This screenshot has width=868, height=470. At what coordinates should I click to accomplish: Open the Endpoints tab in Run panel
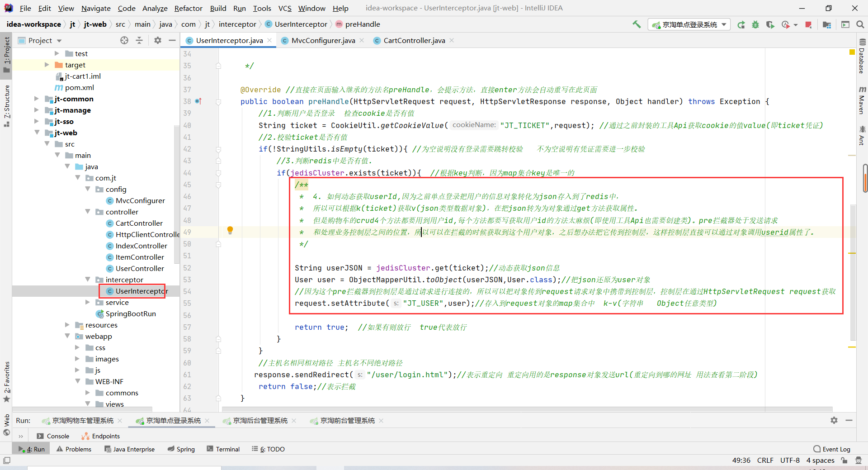[101, 436]
